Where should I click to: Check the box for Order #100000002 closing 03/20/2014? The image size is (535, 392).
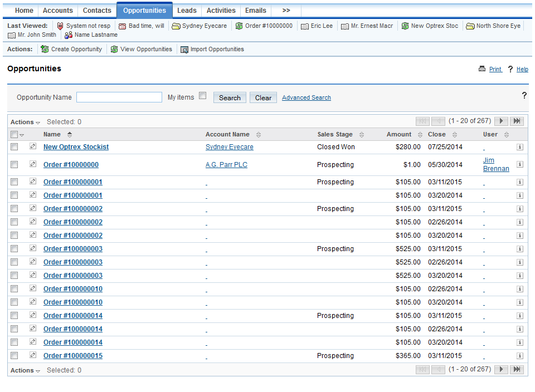14,236
